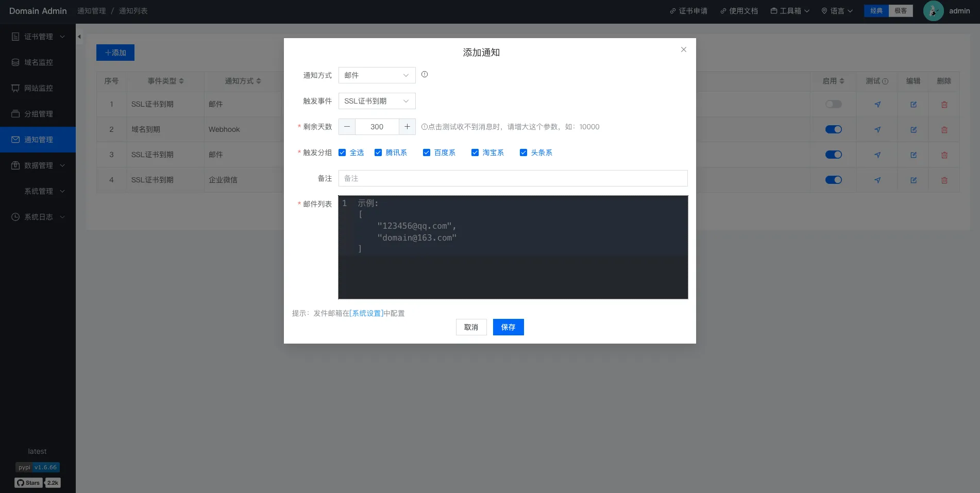The height and width of the screenshot is (493, 980).
Task: Click the 取消 button
Action: point(471,327)
